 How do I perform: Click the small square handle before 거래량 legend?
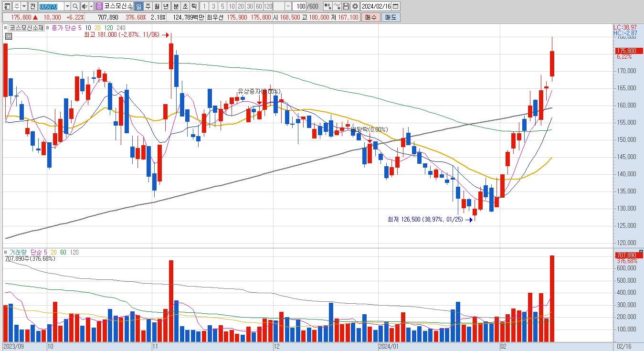click(x=6, y=252)
